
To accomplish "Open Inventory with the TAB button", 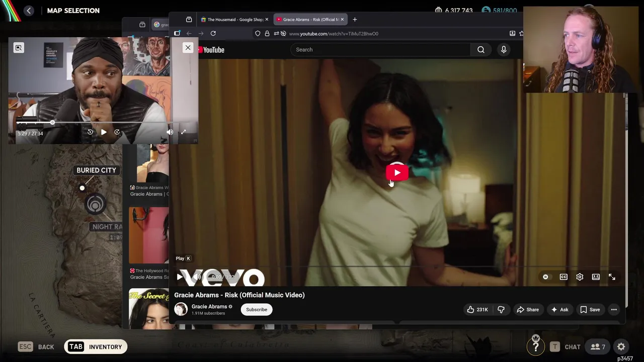I will (95, 347).
